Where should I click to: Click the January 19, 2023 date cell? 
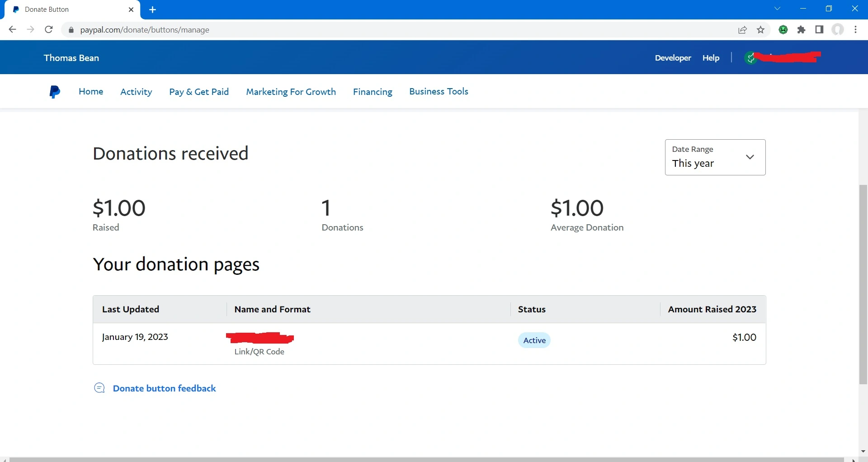(135, 337)
